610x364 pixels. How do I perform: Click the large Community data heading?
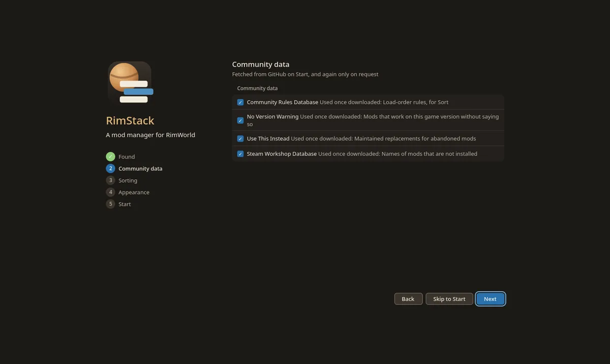(261, 64)
